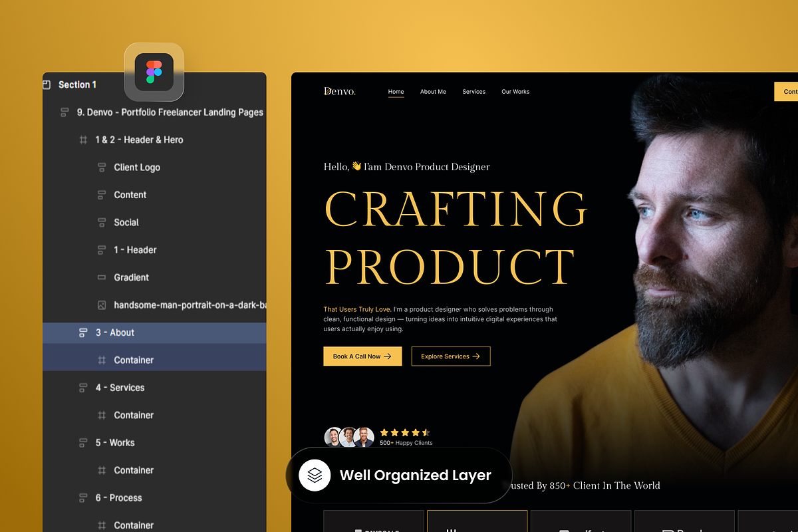Click the section icon beside Section 1
This screenshot has width=798, height=532.
point(47,84)
